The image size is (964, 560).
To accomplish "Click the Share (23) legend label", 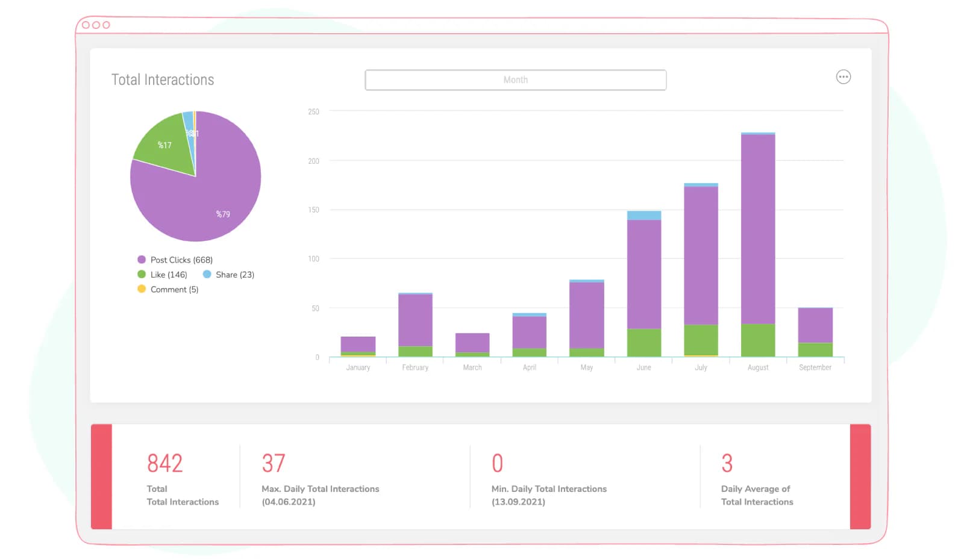I will [235, 275].
